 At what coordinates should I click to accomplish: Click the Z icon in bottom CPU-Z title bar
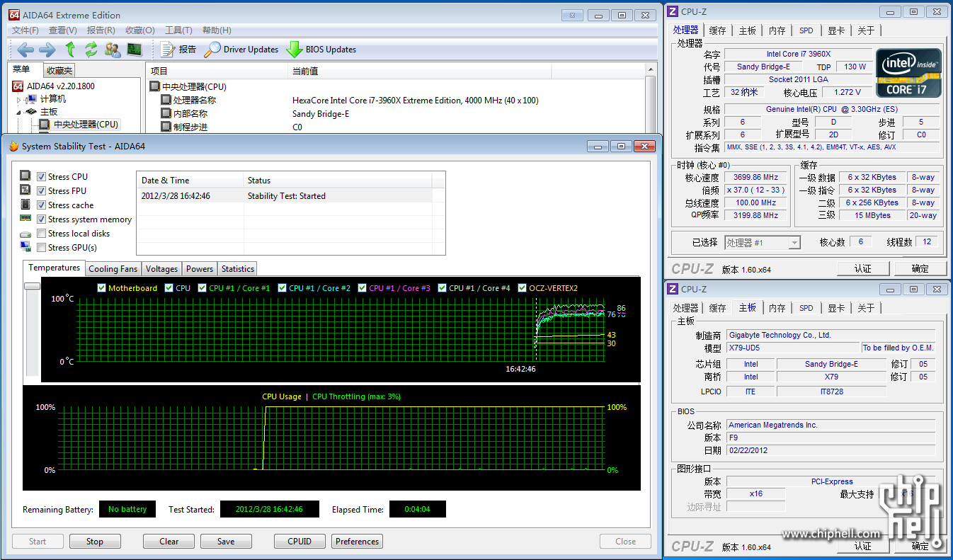coord(673,289)
